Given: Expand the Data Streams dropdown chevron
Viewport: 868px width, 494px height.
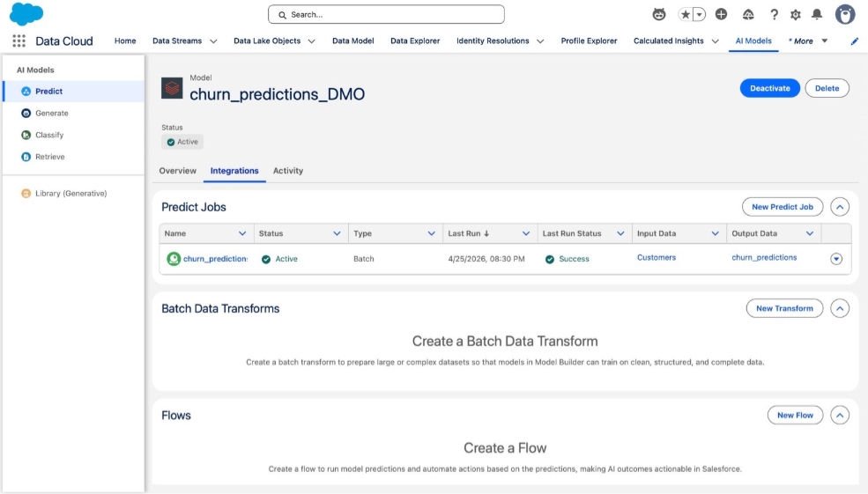Looking at the screenshot, I should tap(213, 41).
